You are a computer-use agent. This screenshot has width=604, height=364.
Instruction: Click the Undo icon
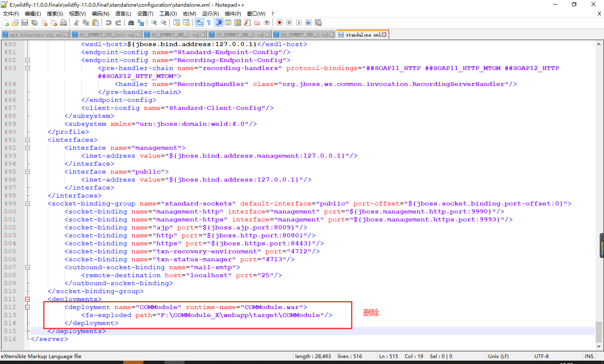(109, 22)
